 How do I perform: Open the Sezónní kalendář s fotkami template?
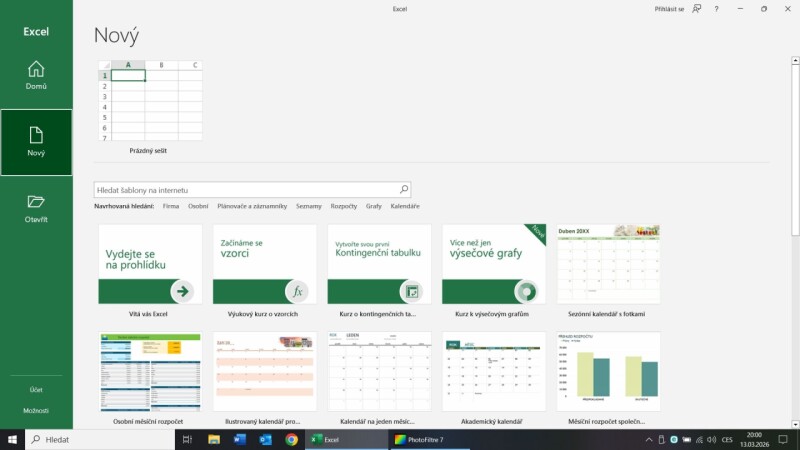[608, 271]
